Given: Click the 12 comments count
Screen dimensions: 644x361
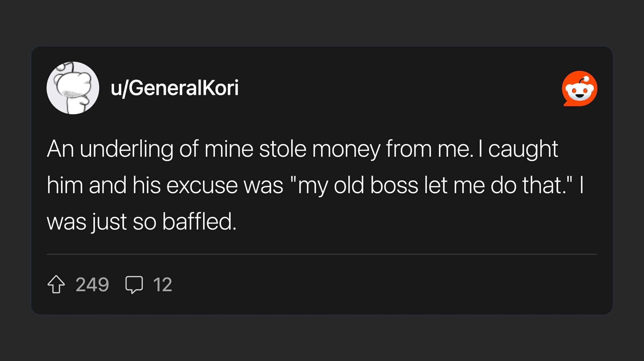Looking at the screenshot, I should point(162,284).
